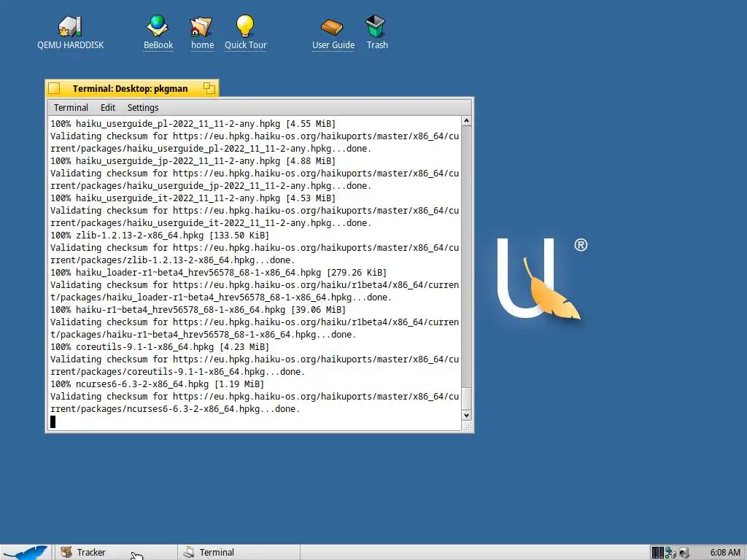Click the Tracker entry in Deskbar
Screen dimensions: 747x560
click(x=115, y=553)
